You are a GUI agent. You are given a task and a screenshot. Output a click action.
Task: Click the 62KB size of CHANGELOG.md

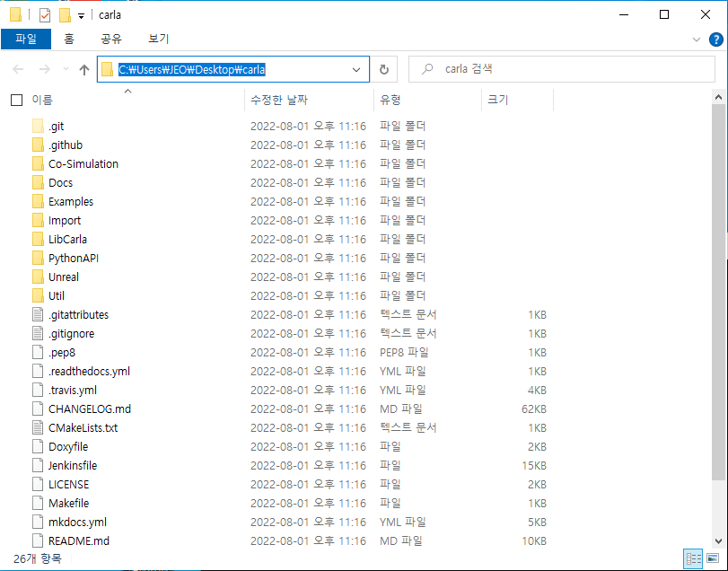(x=534, y=409)
